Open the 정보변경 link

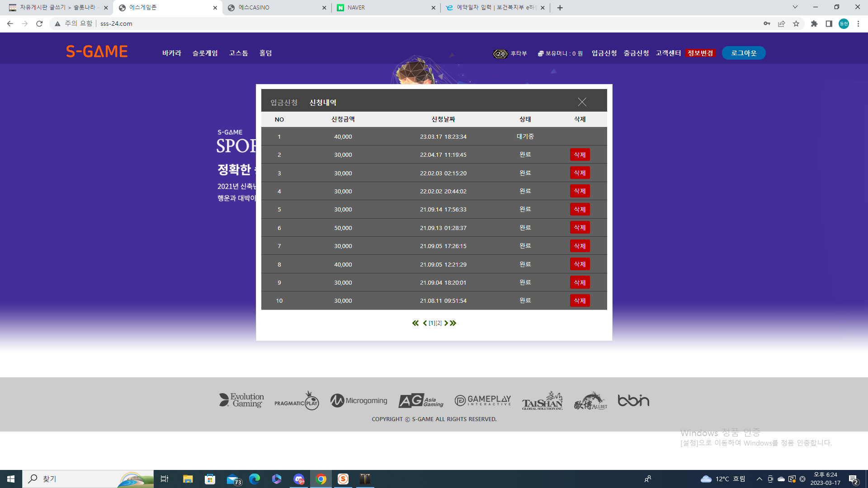pyautogui.click(x=700, y=53)
